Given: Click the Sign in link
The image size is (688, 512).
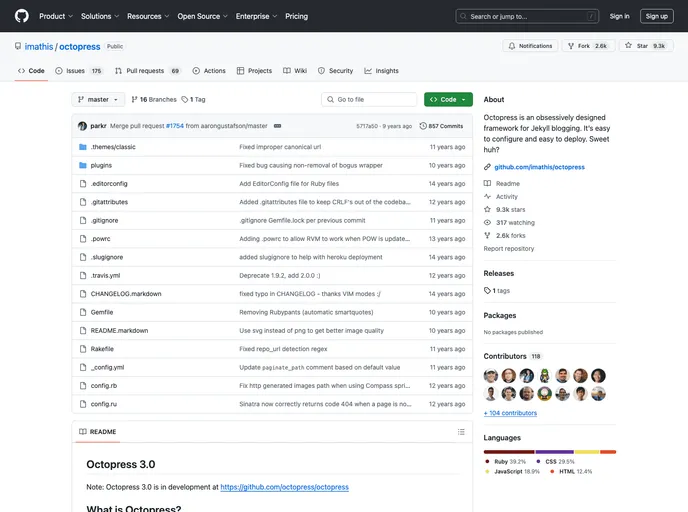Looking at the screenshot, I should click(619, 16).
